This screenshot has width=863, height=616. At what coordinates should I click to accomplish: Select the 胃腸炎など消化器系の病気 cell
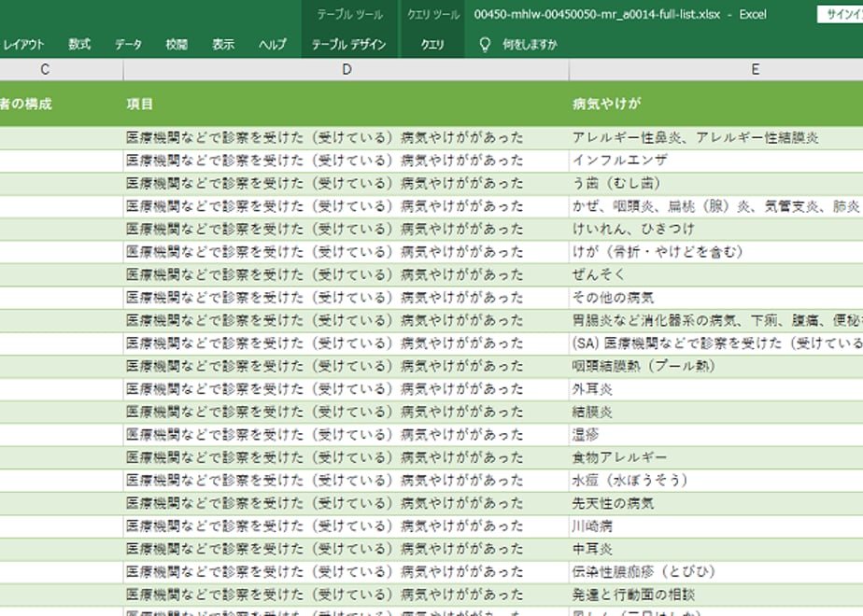pos(716,320)
